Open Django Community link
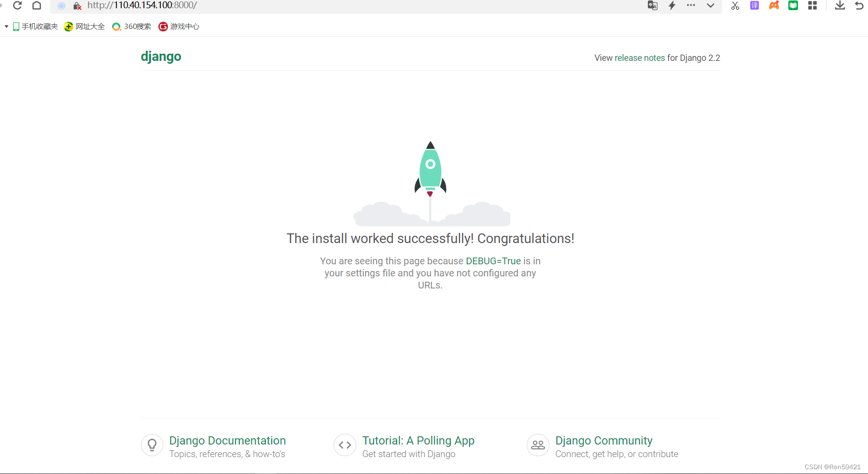Screen dimensions: 868x474 click(x=604, y=441)
